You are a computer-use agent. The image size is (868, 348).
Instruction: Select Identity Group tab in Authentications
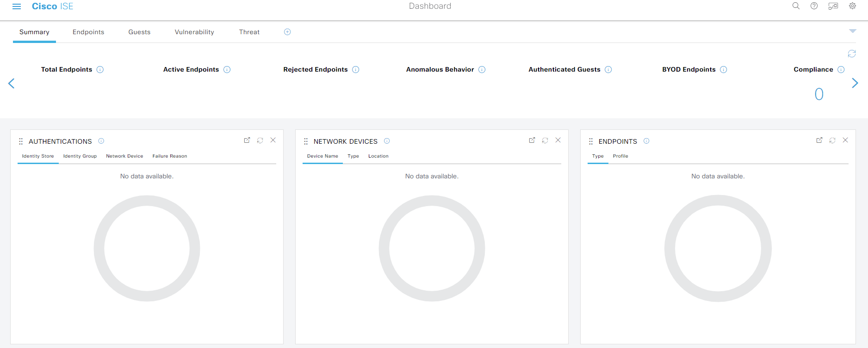click(80, 156)
